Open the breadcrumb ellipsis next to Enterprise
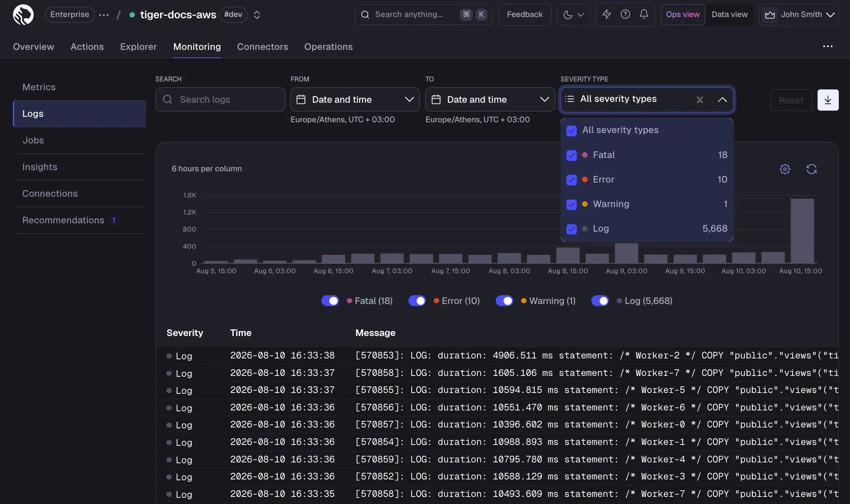The width and height of the screenshot is (850, 504). (104, 15)
